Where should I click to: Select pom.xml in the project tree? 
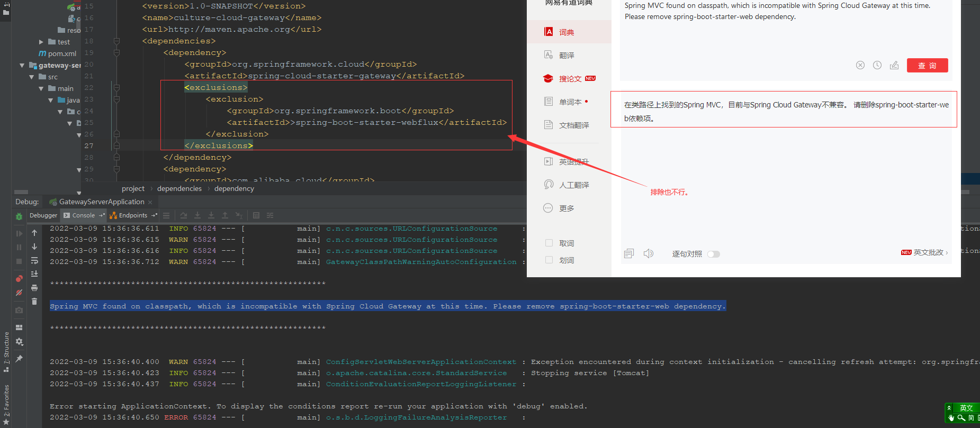click(57, 53)
